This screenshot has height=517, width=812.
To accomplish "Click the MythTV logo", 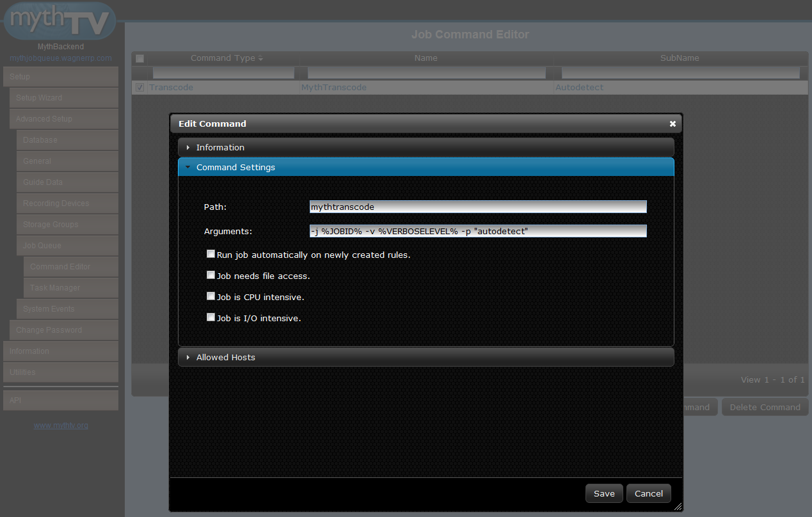I will pos(60,20).
